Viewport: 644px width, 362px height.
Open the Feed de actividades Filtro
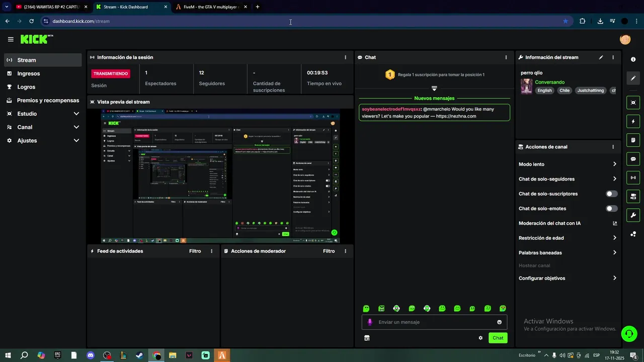(x=195, y=251)
